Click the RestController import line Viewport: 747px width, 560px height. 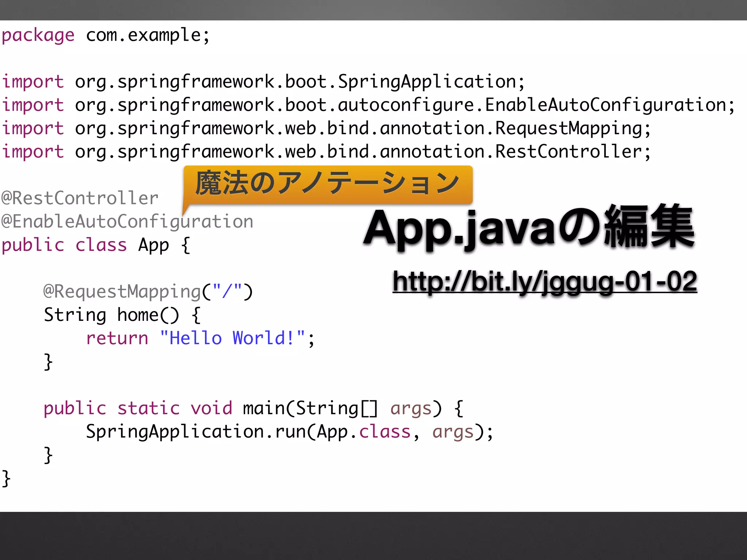(326, 152)
